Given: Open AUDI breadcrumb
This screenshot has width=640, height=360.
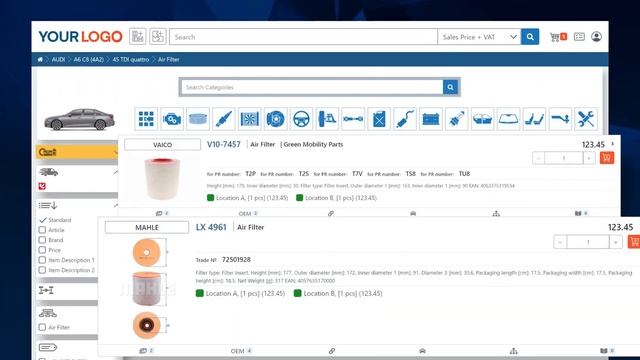Looking at the screenshot, I should click(x=58, y=60).
